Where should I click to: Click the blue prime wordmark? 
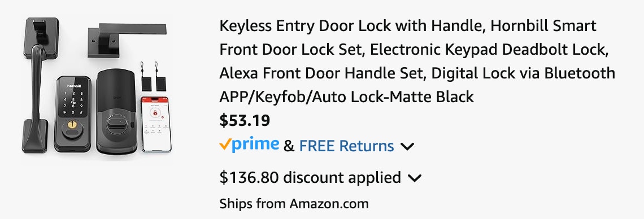[255, 144]
